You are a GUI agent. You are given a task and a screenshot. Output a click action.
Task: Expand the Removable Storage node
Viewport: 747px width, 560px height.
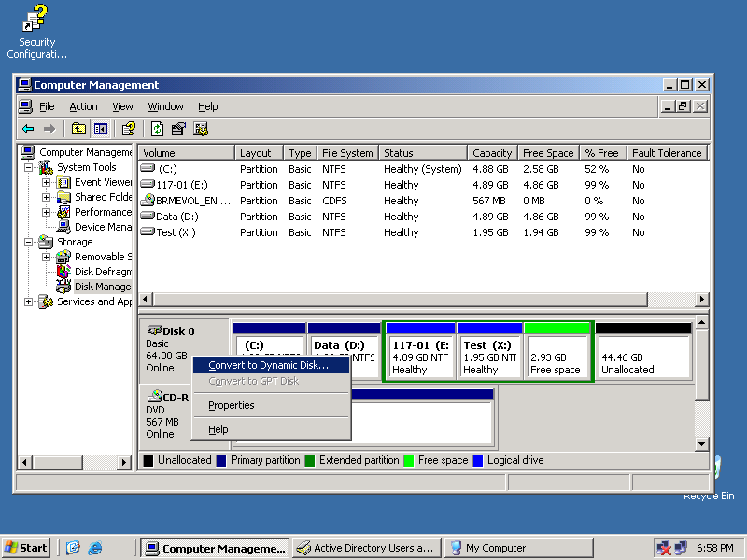(46, 257)
